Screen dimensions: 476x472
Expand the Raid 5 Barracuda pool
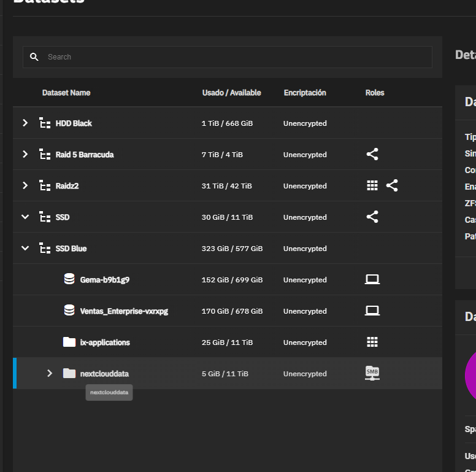pyautogui.click(x=25, y=154)
